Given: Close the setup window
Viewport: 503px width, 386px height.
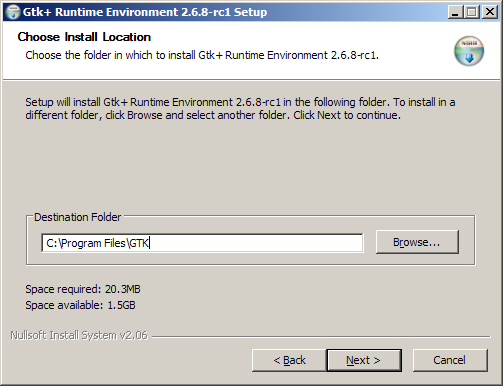Looking at the screenshot, I should point(490,12).
